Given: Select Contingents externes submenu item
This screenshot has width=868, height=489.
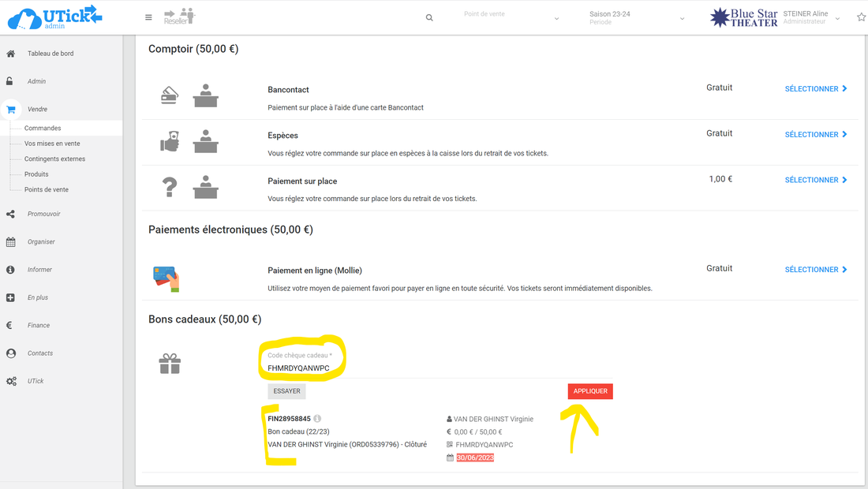Looking at the screenshot, I should pos(54,159).
